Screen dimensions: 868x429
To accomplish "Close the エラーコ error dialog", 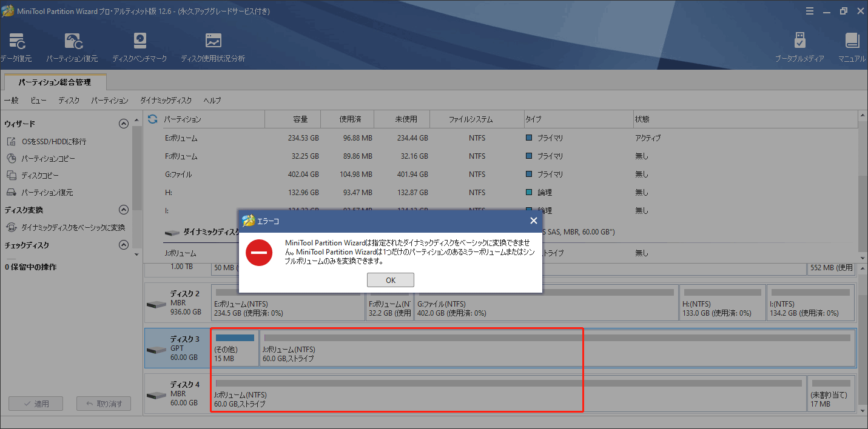I will 533,221.
